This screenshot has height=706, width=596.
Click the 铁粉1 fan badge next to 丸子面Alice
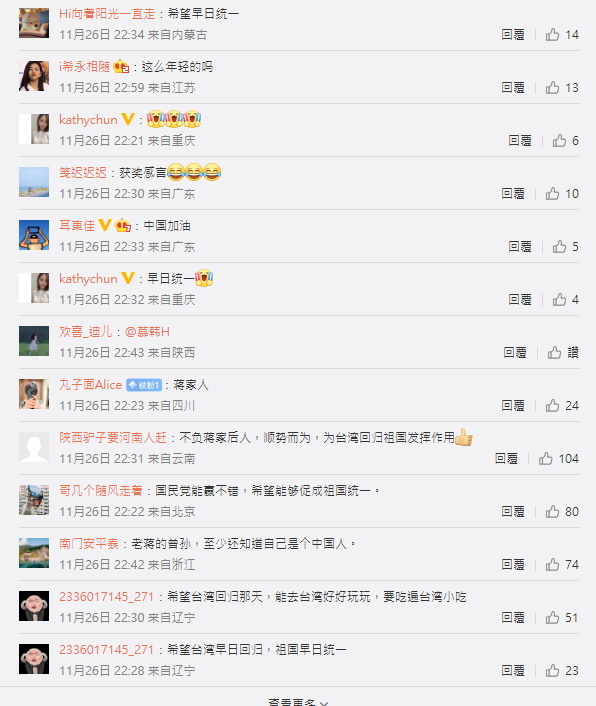tap(144, 385)
